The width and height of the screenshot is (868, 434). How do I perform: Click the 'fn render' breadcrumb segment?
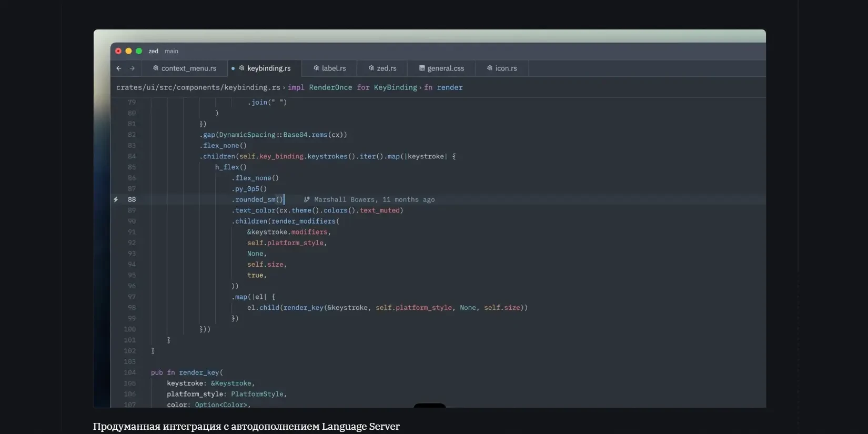pos(443,87)
